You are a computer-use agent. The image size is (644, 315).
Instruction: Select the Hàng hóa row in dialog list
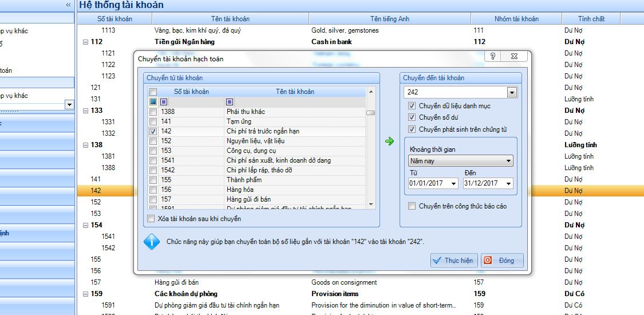pos(256,190)
